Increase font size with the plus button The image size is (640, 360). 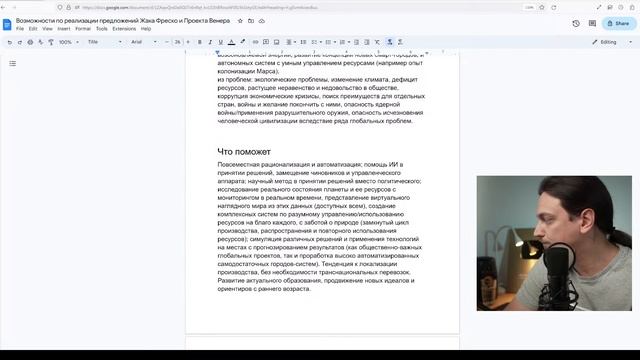[188, 42]
